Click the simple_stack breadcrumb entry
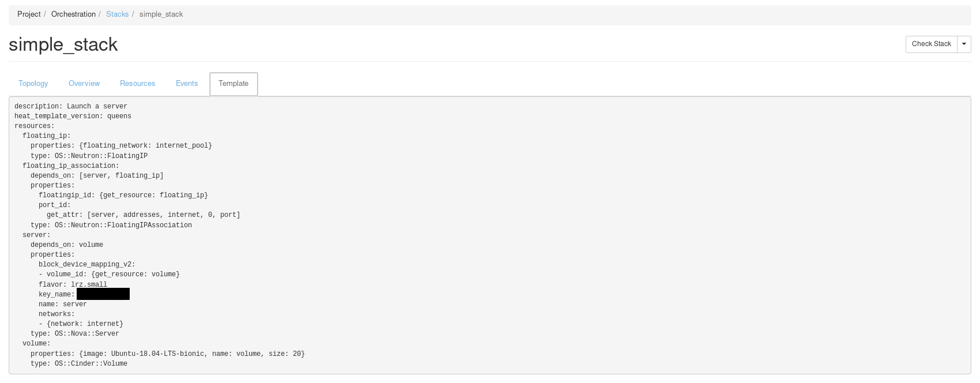The height and width of the screenshot is (383, 980). [161, 14]
